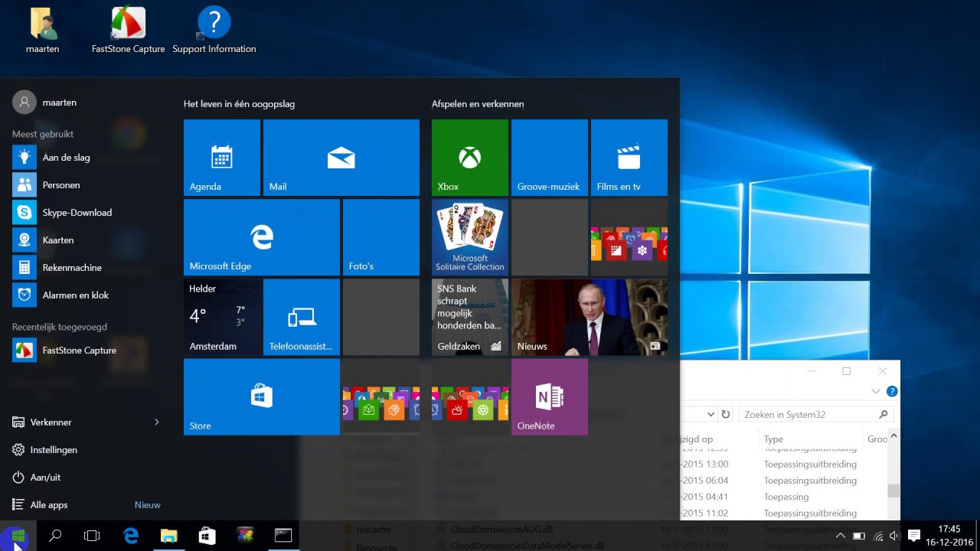Open File Explorer from taskbar
The height and width of the screenshot is (551, 980).
(169, 536)
